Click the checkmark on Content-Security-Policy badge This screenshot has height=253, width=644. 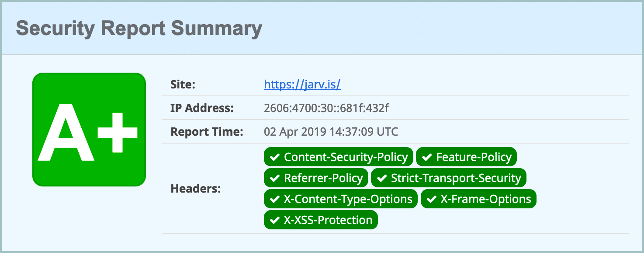[x=275, y=156]
